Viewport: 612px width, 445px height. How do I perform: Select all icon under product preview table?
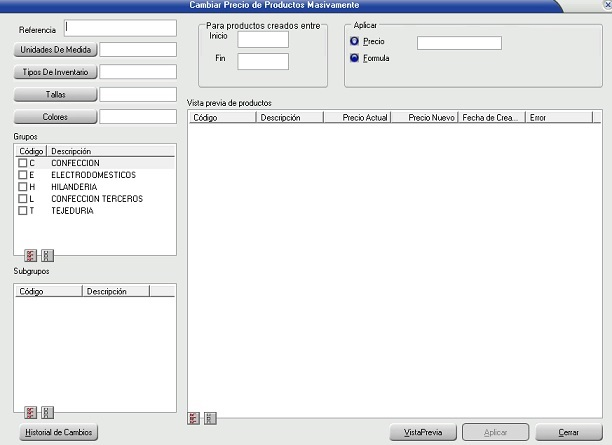(194, 418)
